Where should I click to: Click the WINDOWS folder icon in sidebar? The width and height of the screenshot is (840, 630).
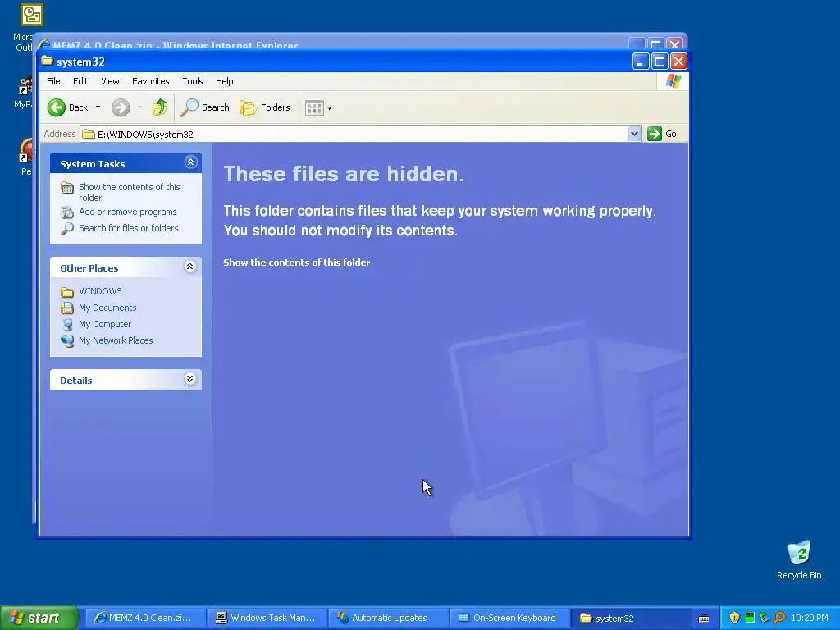pos(67,292)
